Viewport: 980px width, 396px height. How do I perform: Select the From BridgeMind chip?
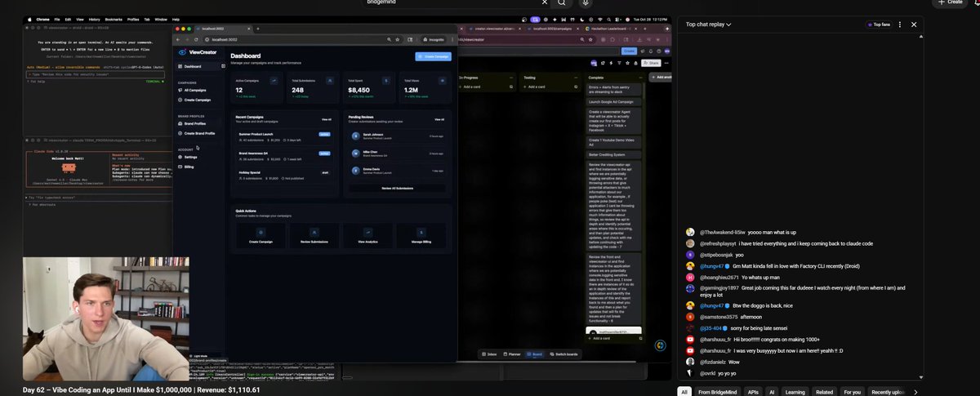[x=719, y=392]
